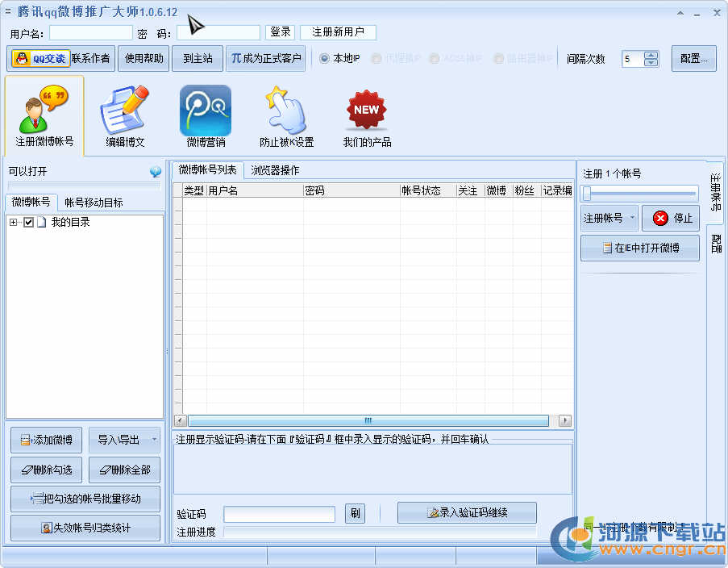Click the 微博 column header in the account table
728x568 pixels.
[x=499, y=190]
